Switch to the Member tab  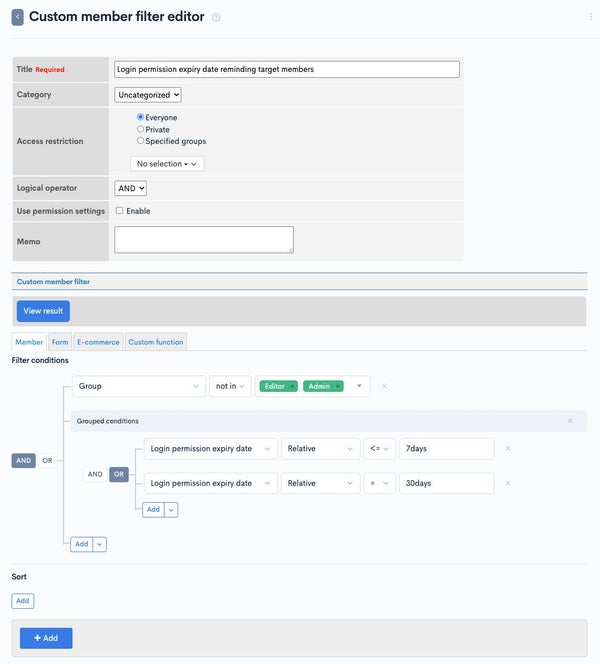[x=29, y=342]
